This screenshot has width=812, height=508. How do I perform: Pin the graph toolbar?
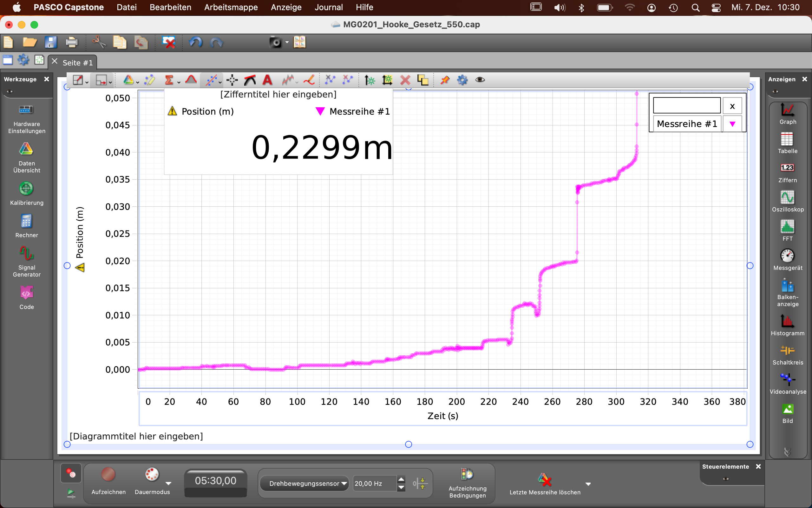pos(445,80)
